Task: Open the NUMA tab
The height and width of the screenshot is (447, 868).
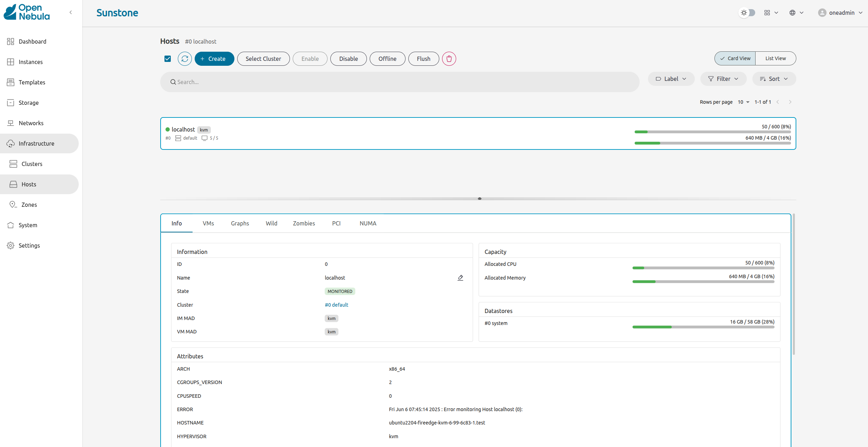Action: (368, 223)
